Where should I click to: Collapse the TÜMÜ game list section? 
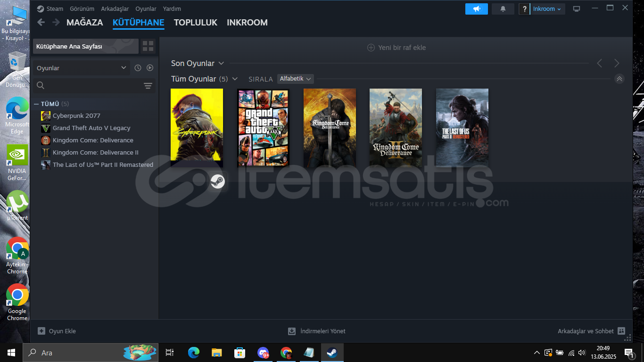[x=36, y=104]
